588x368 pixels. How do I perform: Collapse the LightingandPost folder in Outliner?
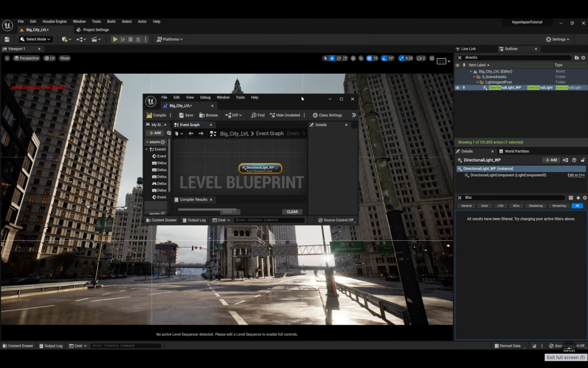[477, 82]
